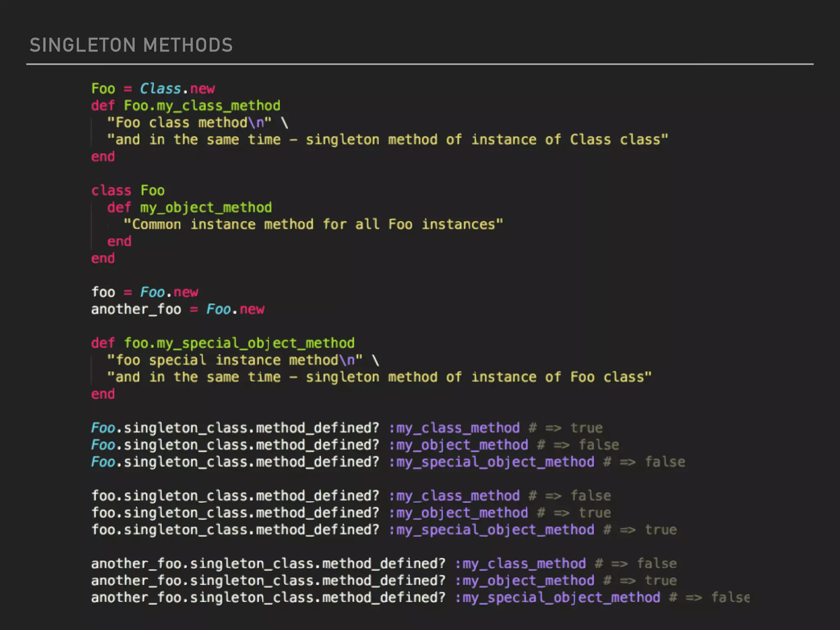The image size is (840, 630).
Task: Click the line ending with 'instance of Foo class"'
Action: [x=379, y=377]
